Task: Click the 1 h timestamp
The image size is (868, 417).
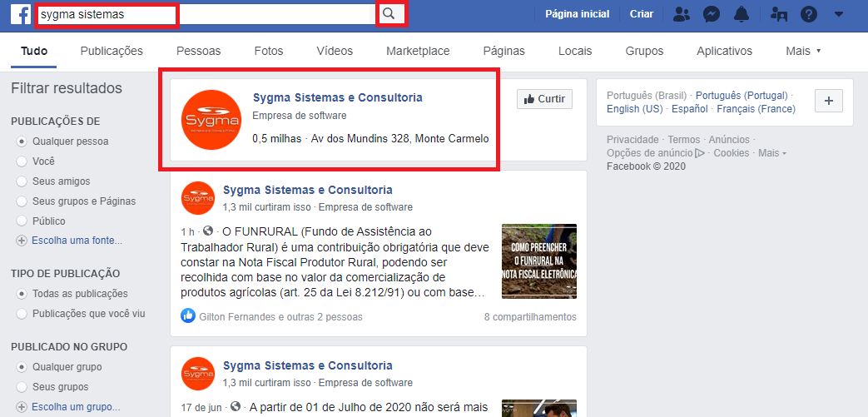Action: click(x=187, y=231)
